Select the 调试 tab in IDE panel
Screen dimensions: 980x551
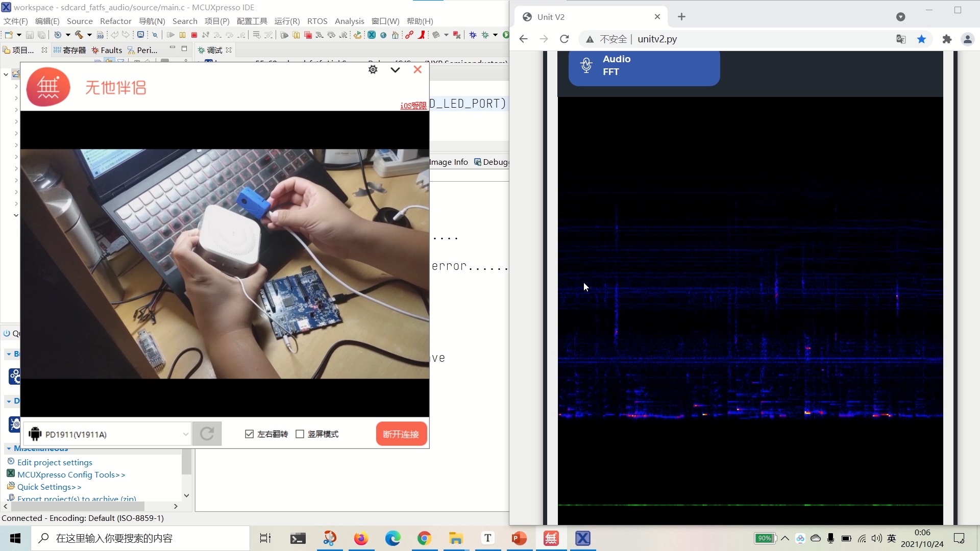pyautogui.click(x=215, y=50)
